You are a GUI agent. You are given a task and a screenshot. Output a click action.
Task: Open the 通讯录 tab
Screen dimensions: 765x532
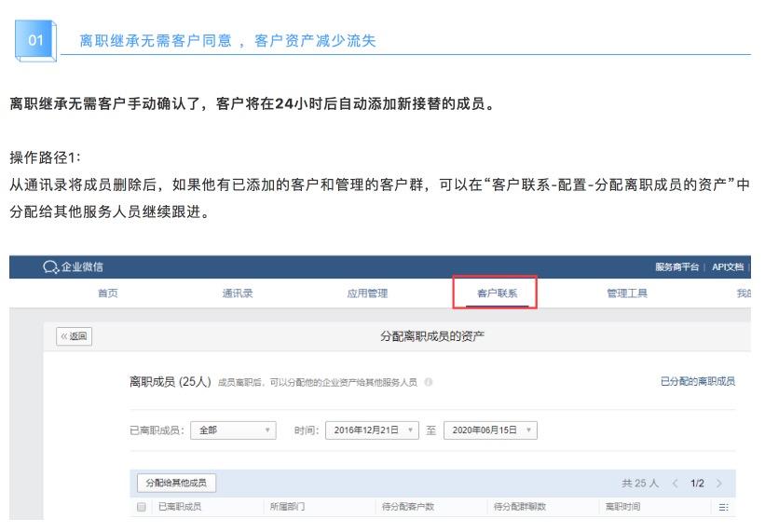click(x=237, y=294)
